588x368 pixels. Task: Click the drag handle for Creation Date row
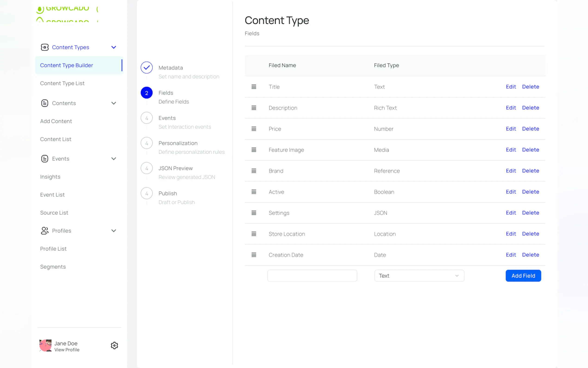253,255
